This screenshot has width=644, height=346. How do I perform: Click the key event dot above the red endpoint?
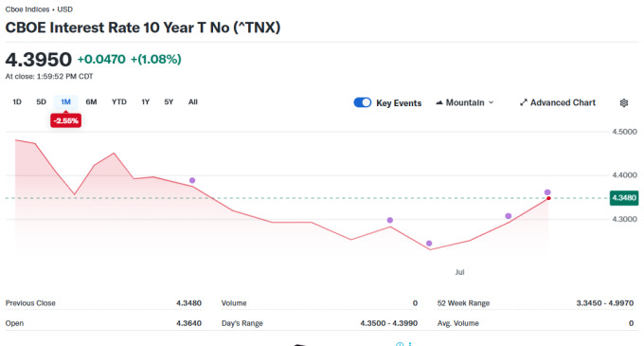point(547,192)
